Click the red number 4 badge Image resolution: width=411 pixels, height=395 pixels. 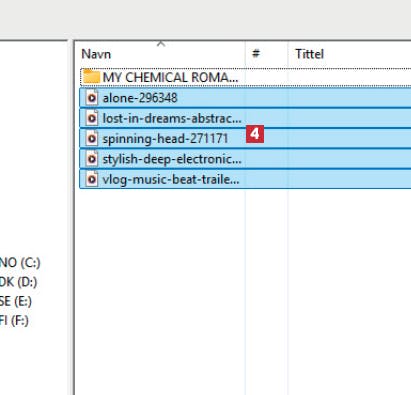(x=255, y=134)
